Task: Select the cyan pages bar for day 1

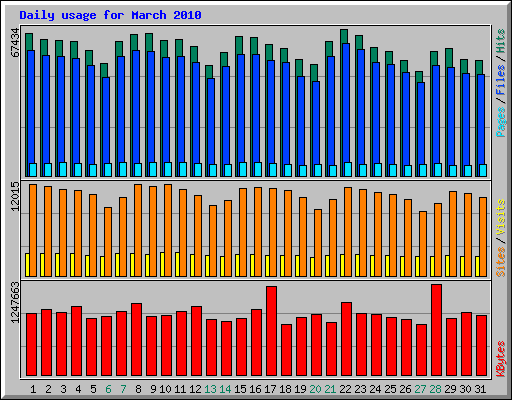Action: 33,170
